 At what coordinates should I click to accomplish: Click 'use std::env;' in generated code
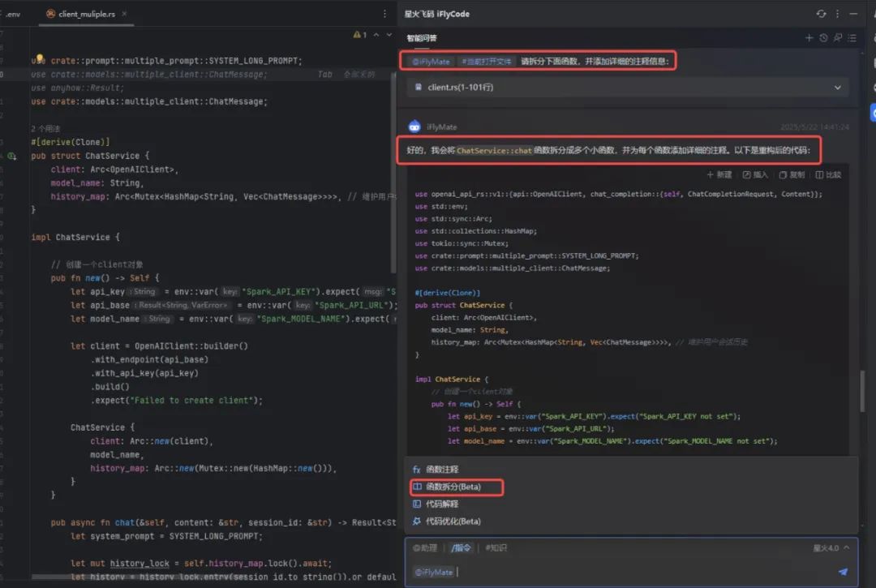441,207
